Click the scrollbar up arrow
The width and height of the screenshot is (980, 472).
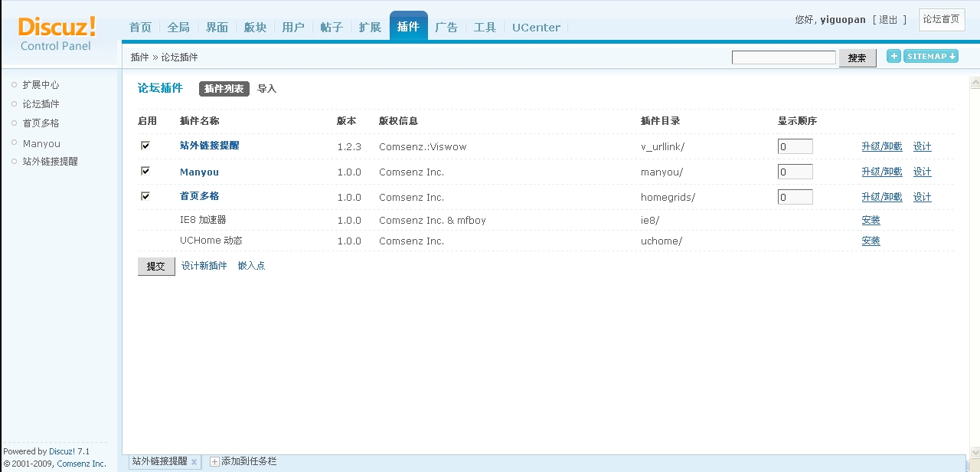point(975,83)
